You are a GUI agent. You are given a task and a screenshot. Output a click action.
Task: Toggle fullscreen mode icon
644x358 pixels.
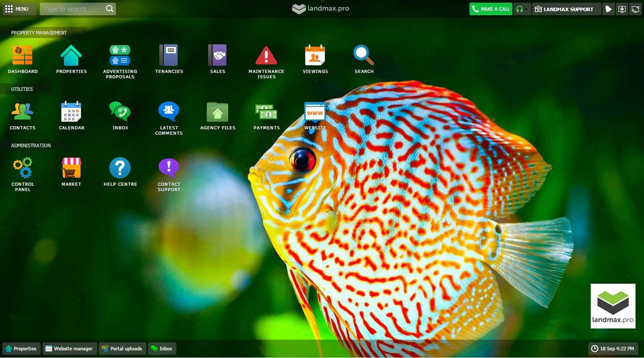tap(635, 9)
